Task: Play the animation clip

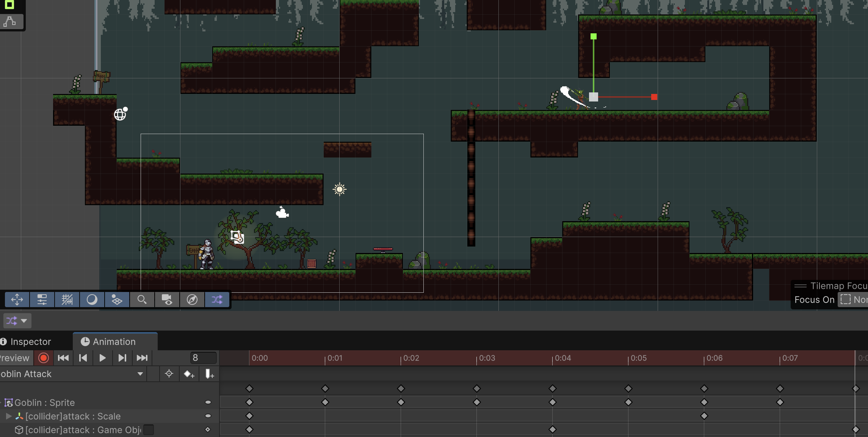Action: click(x=102, y=358)
